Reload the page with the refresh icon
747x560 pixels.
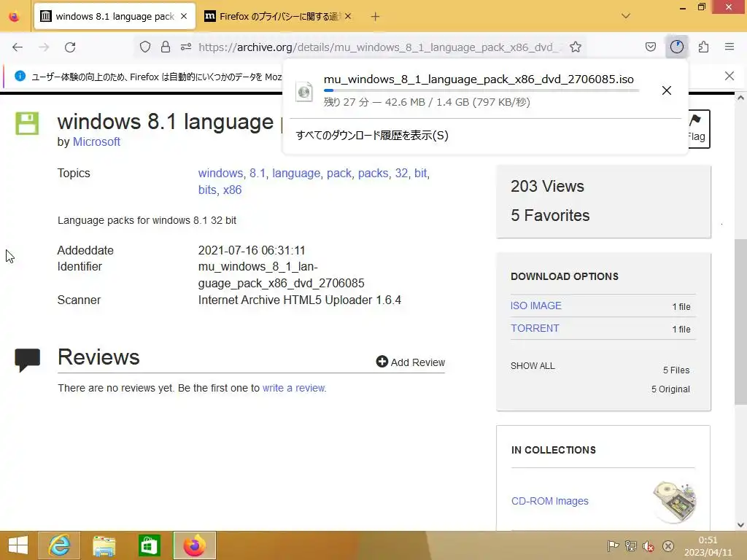click(70, 47)
